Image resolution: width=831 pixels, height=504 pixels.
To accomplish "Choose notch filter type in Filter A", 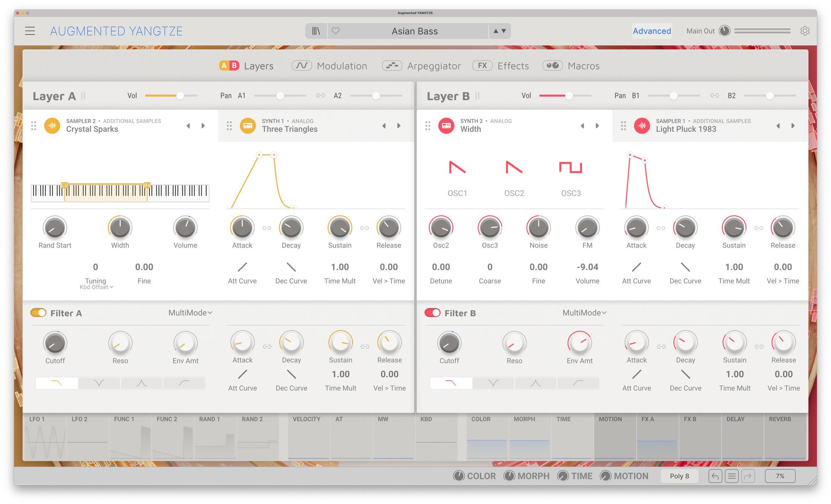I will coord(99,383).
